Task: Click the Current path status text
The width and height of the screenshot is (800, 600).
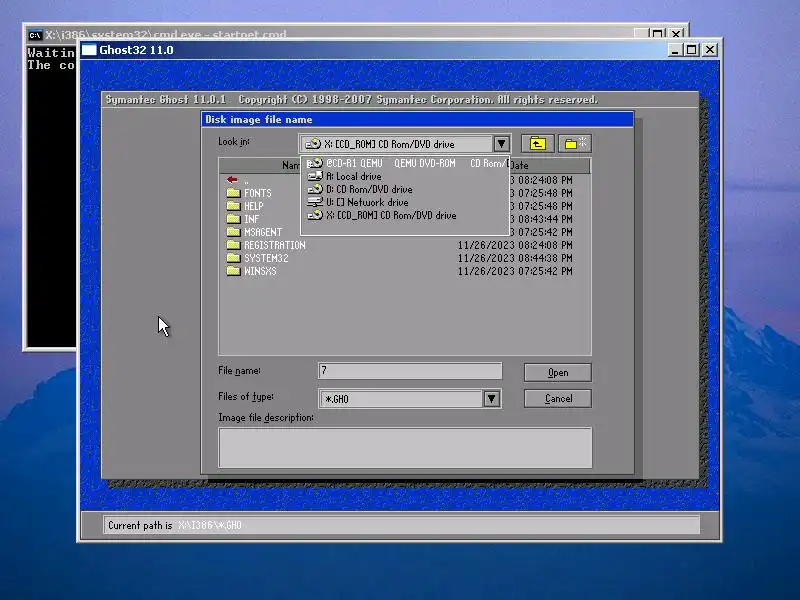Action: tap(174, 526)
